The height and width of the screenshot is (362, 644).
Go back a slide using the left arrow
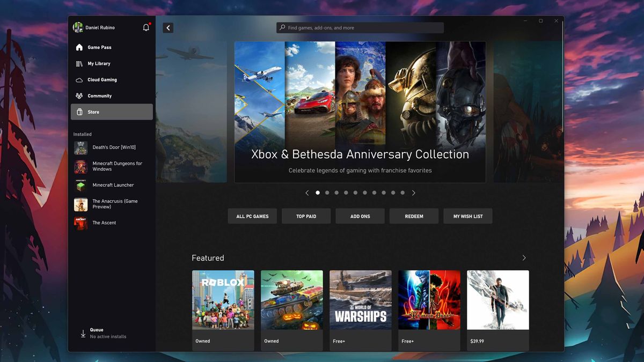click(307, 193)
